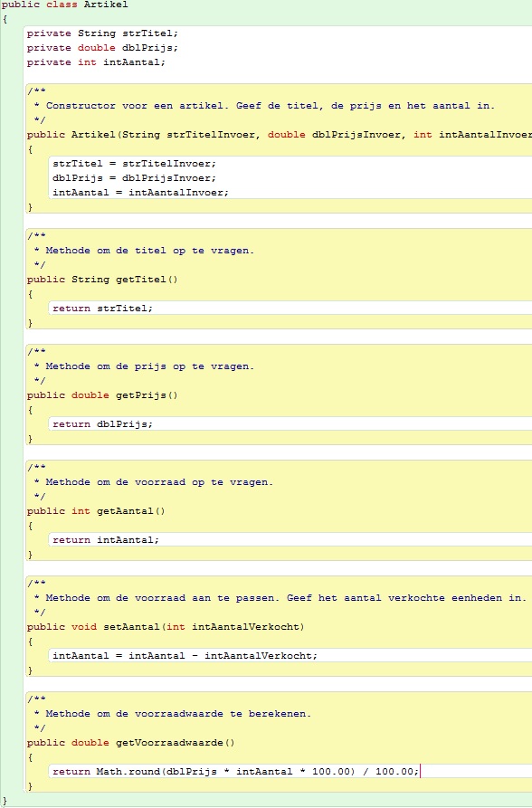Click the return intAantal statement
Viewport: 532px width, 808px height.
[106, 540]
